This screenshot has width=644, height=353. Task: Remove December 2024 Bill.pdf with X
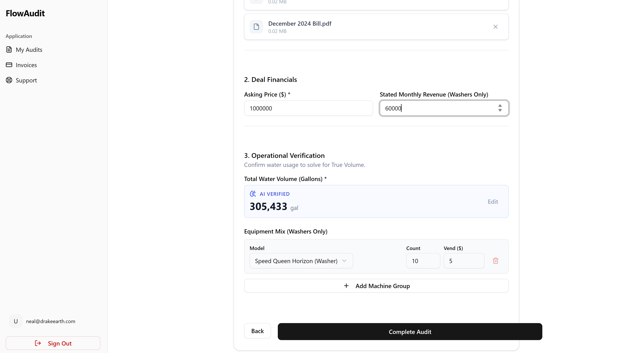tap(495, 27)
